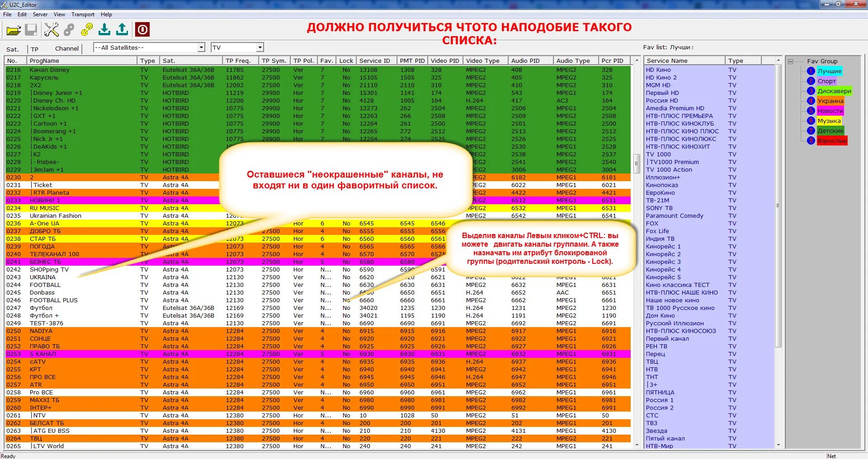Click blue circle number 4 beside Украина
Viewport: 868px width, 459px height.
(x=811, y=101)
